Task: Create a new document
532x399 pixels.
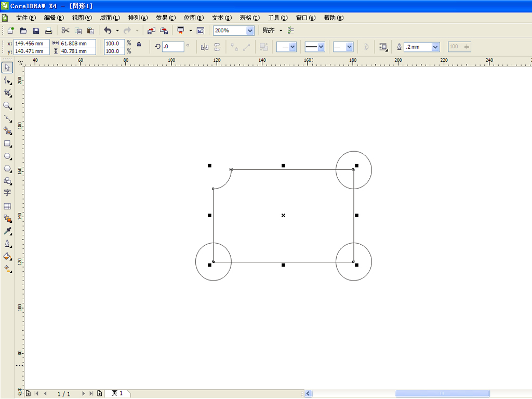Action: (10, 31)
